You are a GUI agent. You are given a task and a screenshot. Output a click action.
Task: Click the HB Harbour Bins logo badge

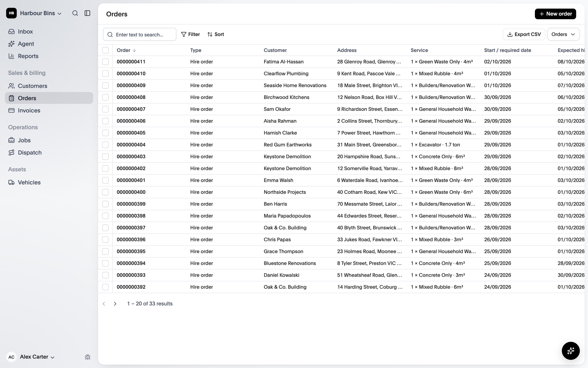(x=12, y=13)
